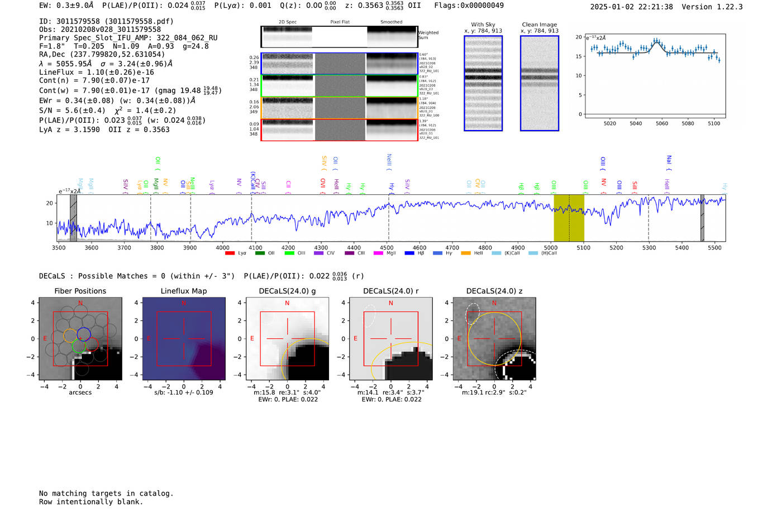The image size is (782, 532).
Task: Click the No matching targets in catalog text
Action: pyautogui.click(x=106, y=493)
